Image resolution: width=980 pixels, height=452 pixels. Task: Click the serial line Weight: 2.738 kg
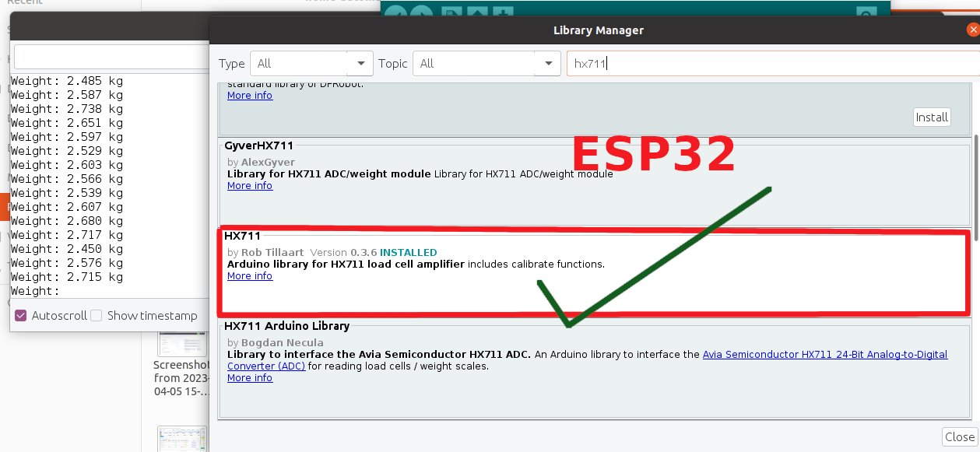[67, 108]
